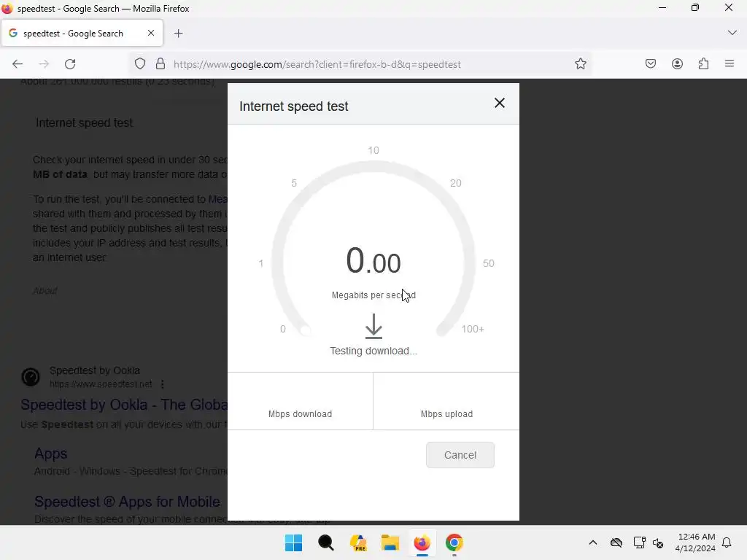The width and height of the screenshot is (747, 560).
Task: Launch Google Chrome from the taskbar
Action: 454,542
